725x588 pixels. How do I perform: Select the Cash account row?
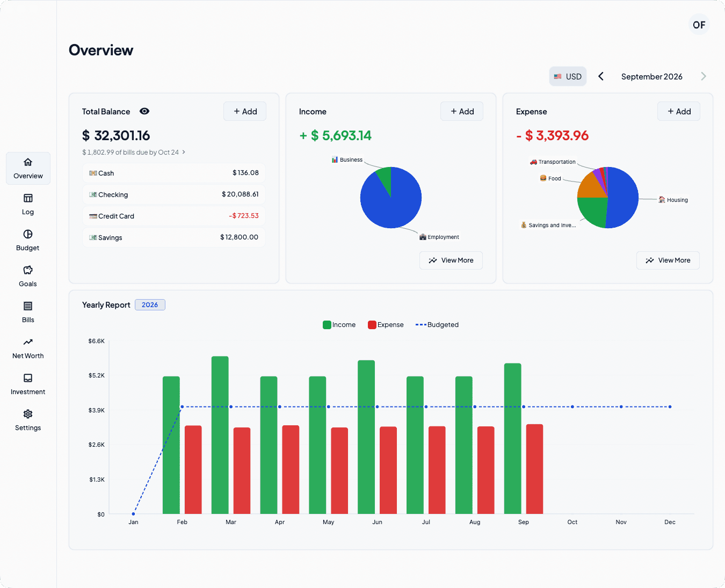click(x=174, y=173)
